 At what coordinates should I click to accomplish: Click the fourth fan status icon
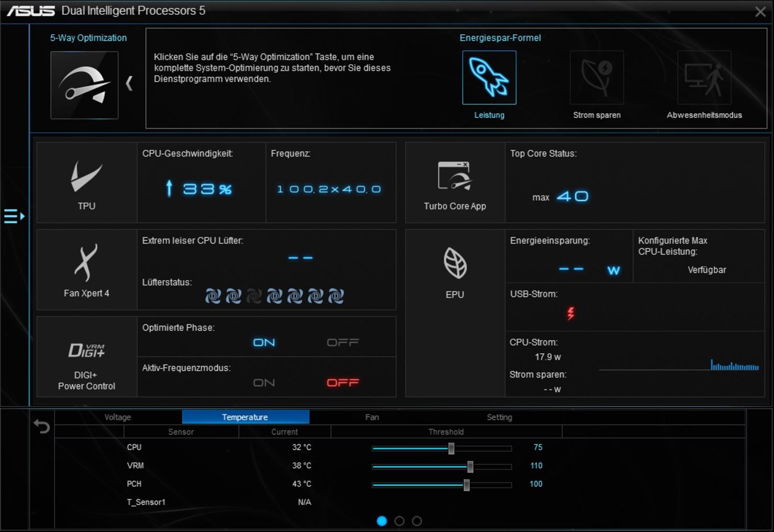tap(274, 296)
